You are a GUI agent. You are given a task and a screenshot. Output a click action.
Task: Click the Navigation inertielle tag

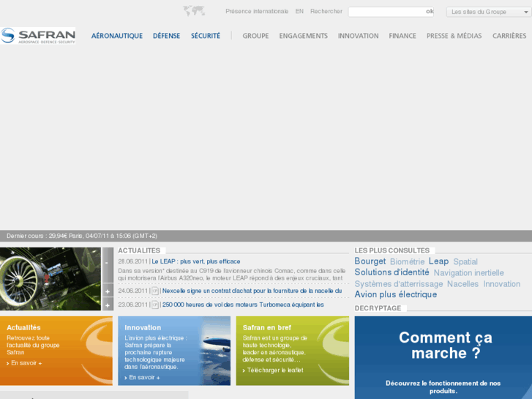tap(469, 273)
